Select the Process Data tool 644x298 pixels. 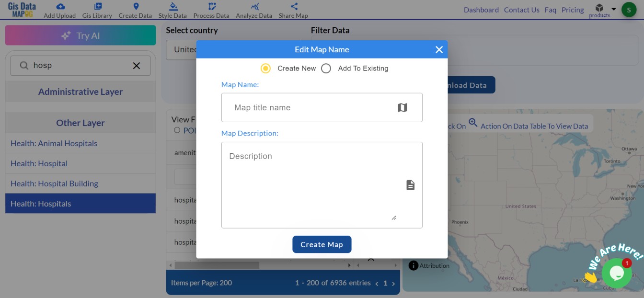pyautogui.click(x=211, y=10)
